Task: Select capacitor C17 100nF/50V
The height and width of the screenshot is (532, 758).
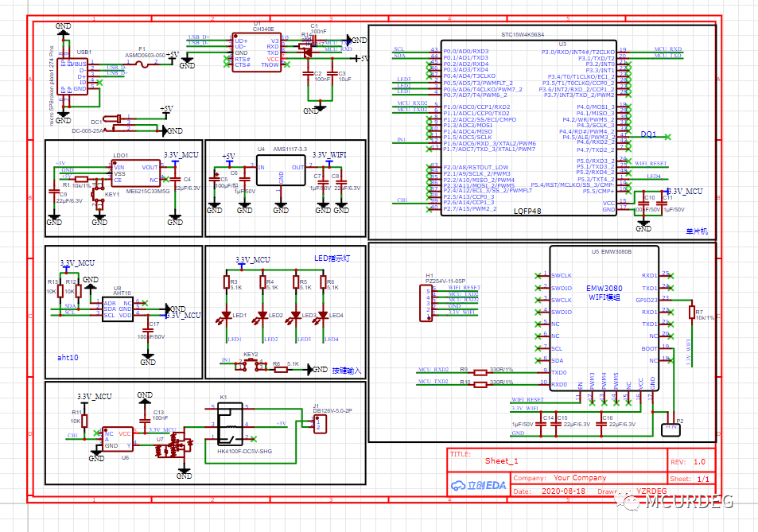Action: (x=148, y=332)
